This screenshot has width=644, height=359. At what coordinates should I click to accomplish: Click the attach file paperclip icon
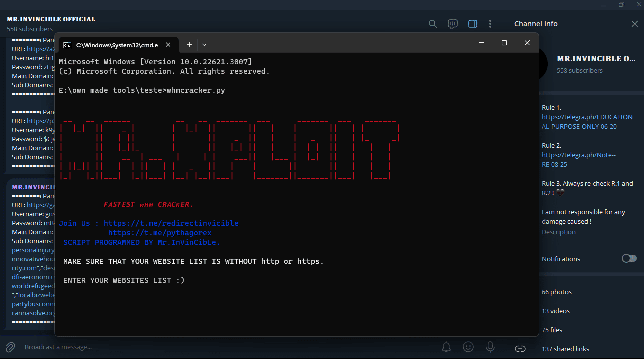pyautogui.click(x=10, y=347)
